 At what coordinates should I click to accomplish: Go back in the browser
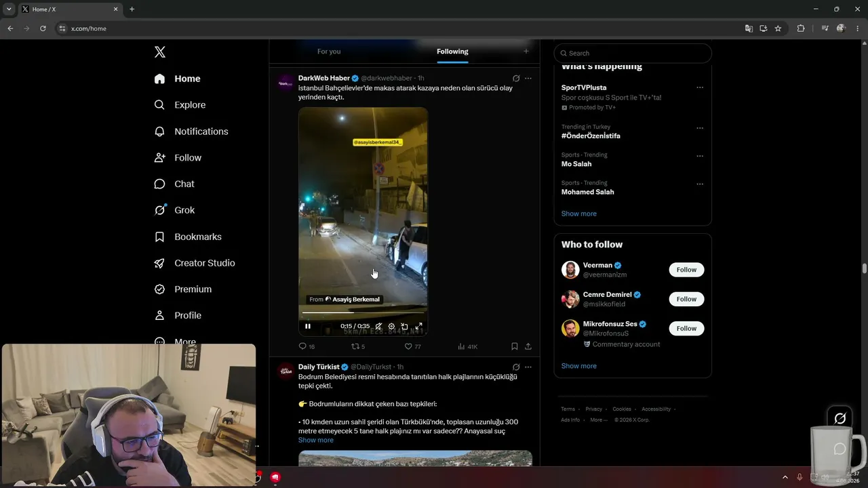[9, 28]
